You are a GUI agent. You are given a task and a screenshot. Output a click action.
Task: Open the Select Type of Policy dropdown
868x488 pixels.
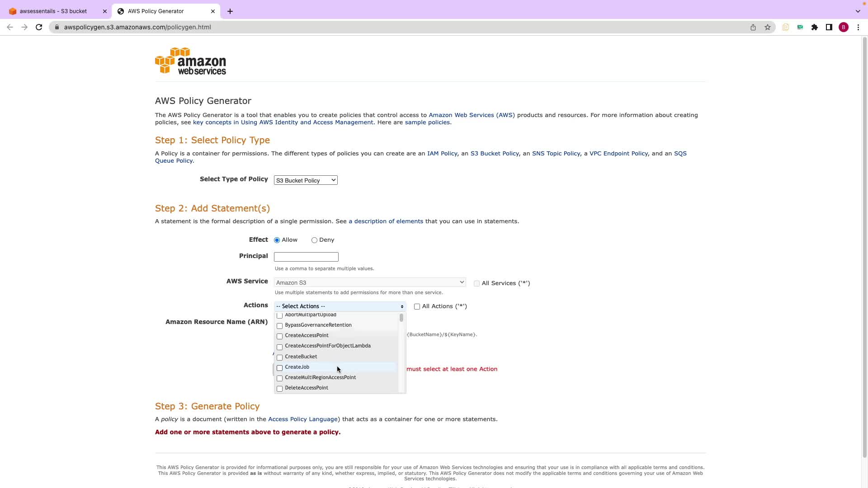[x=306, y=180]
